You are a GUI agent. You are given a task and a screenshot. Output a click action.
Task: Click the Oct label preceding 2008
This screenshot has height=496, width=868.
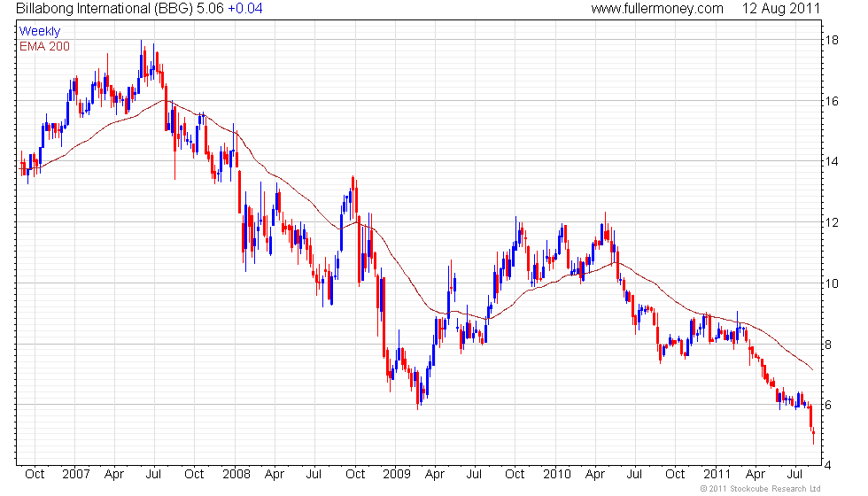[194, 475]
